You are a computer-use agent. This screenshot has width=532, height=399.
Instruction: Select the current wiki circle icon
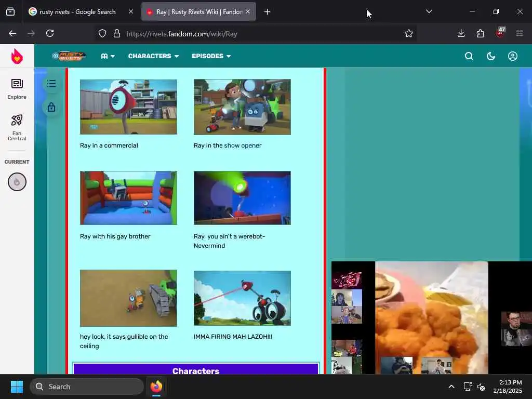pos(17,182)
